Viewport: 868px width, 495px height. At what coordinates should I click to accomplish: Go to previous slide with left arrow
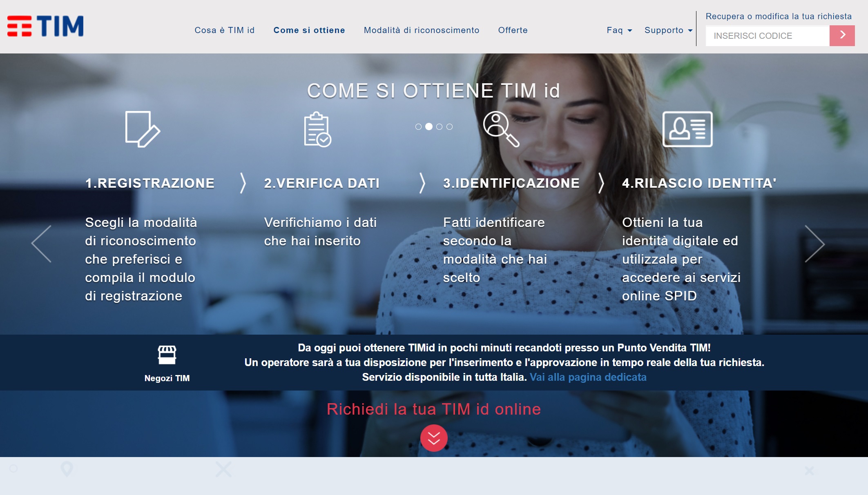point(41,244)
